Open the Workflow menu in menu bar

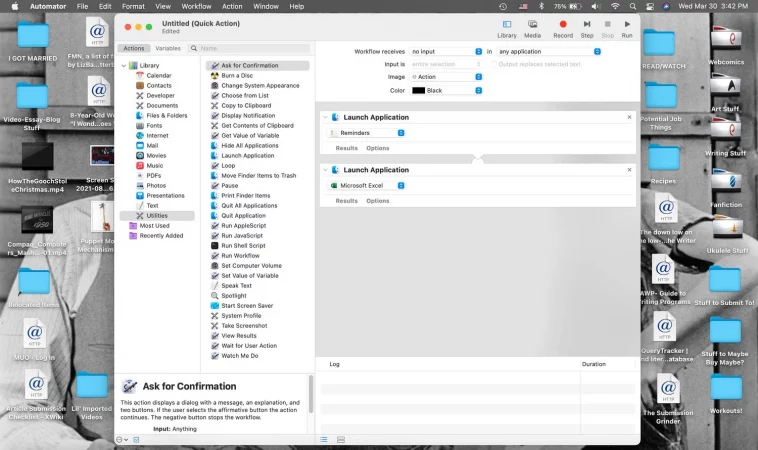tap(196, 6)
